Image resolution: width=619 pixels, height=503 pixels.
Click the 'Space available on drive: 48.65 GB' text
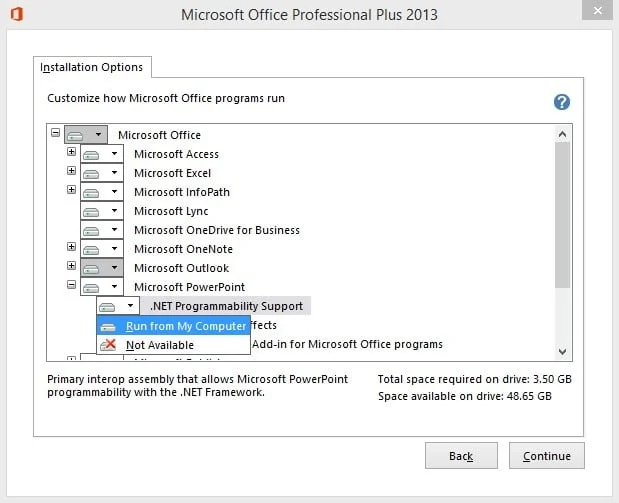pyautogui.click(x=465, y=396)
